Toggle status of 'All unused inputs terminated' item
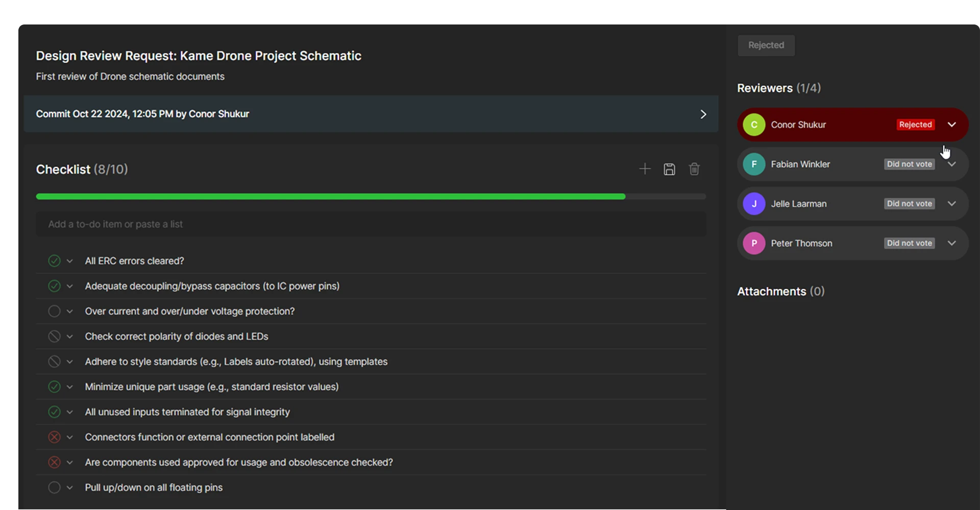980x510 pixels. pos(54,412)
